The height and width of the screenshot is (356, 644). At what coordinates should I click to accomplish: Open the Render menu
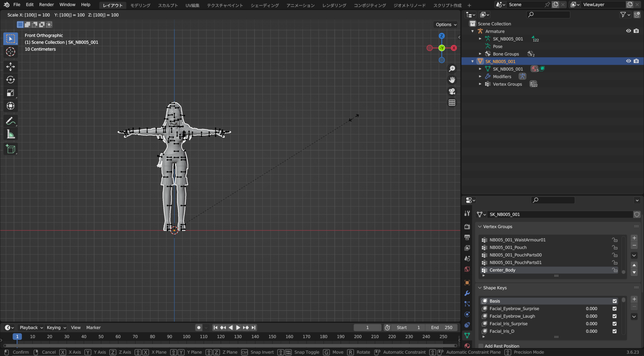coord(46,5)
